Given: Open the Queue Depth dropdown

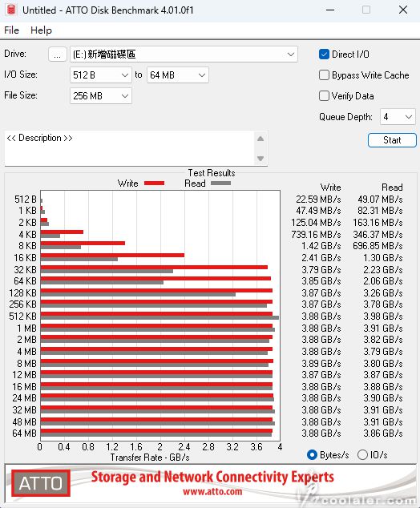Looking at the screenshot, I should tap(398, 117).
